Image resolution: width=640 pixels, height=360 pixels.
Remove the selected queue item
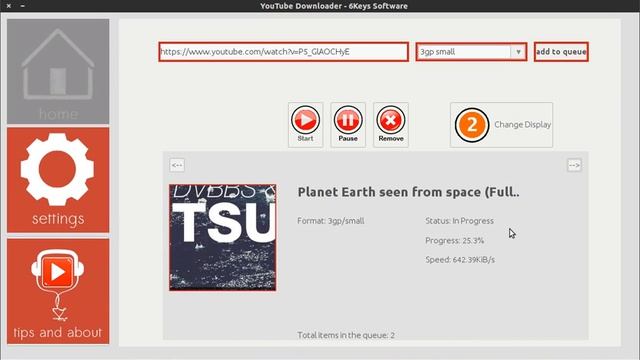391,125
